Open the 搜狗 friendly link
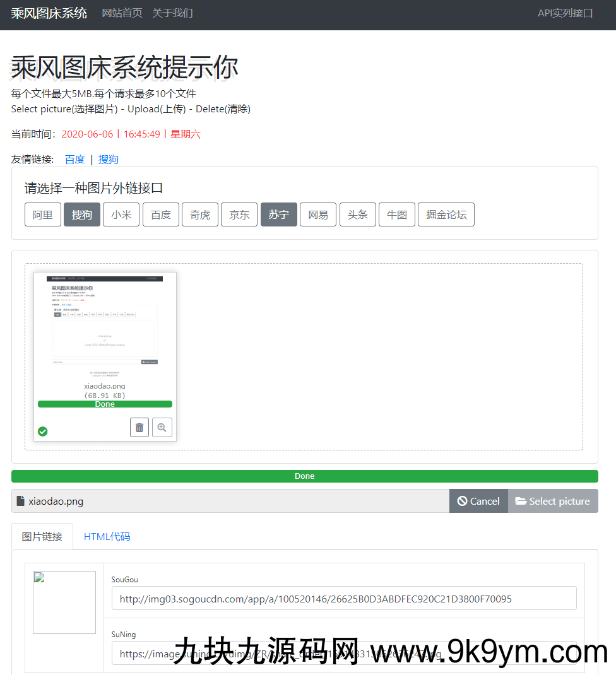Viewport: 616px width, 675px height. click(109, 159)
